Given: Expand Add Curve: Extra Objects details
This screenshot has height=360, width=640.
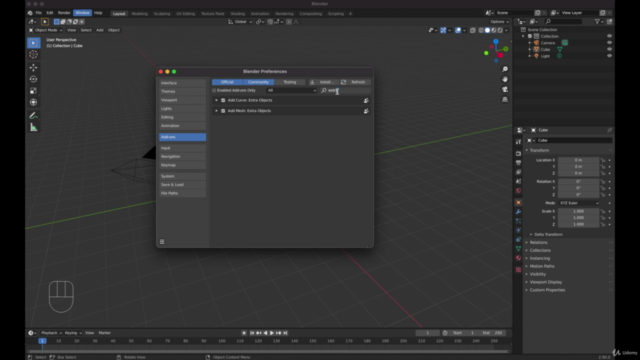Looking at the screenshot, I should (216, 100).
